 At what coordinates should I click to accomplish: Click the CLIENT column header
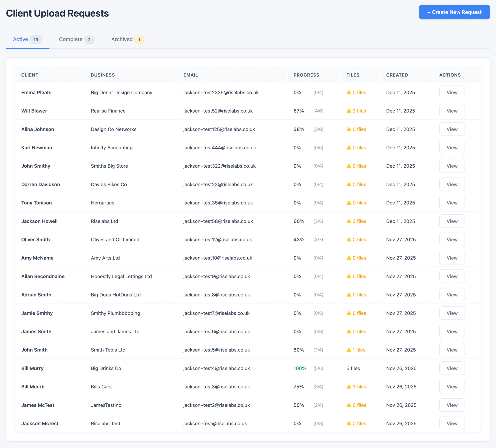tap(30, 75)
